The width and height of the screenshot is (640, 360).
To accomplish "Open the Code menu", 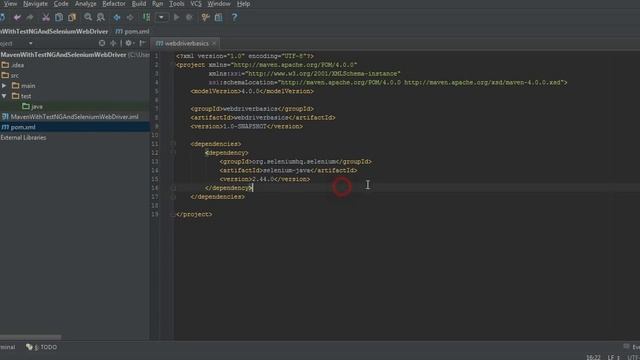I will [x=61, y=4].
